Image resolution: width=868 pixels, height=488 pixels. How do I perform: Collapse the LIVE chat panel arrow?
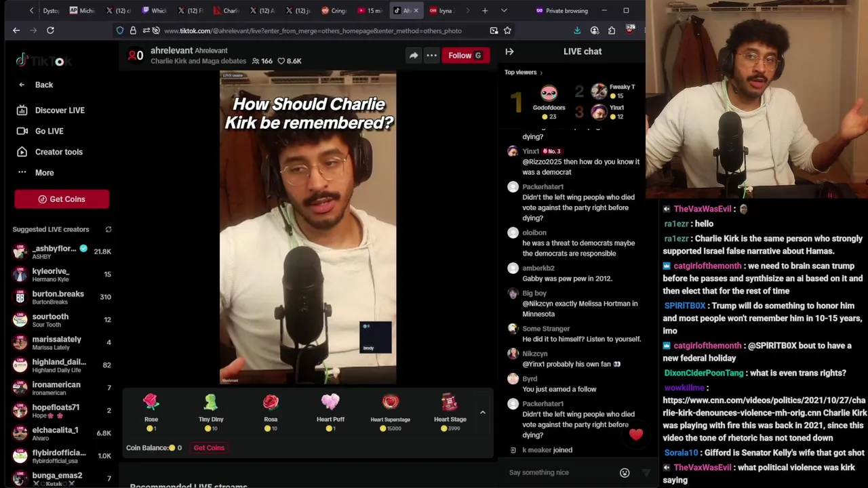[x=509, y=52]
